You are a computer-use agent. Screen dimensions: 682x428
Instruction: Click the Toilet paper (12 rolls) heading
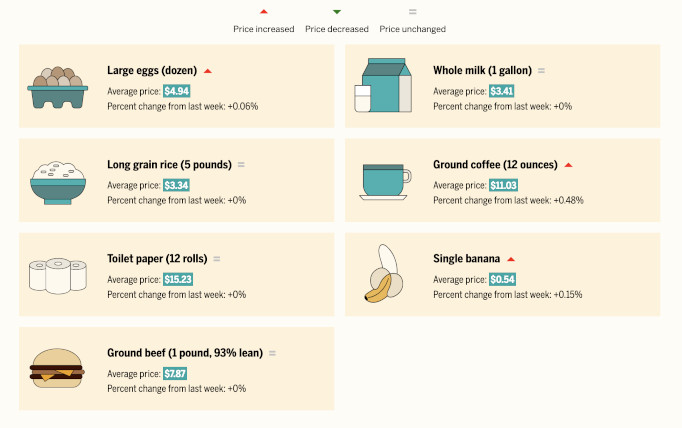pos(157,259)
